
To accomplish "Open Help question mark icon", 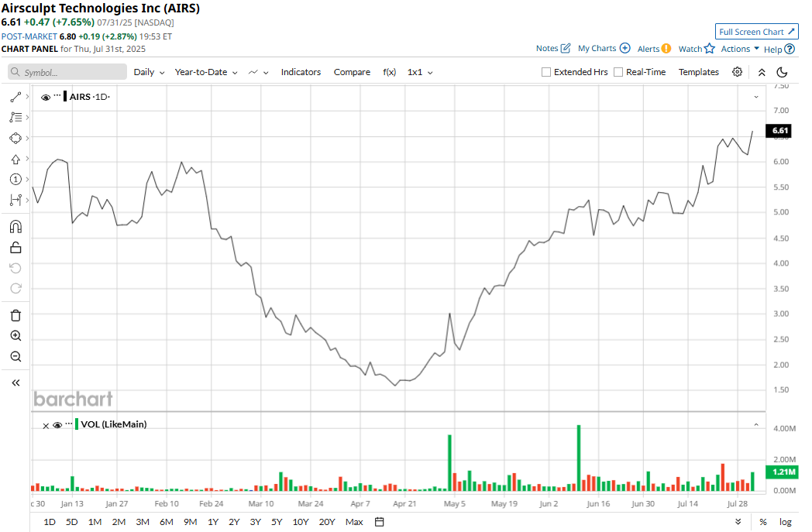I will [x=790, y=49].
